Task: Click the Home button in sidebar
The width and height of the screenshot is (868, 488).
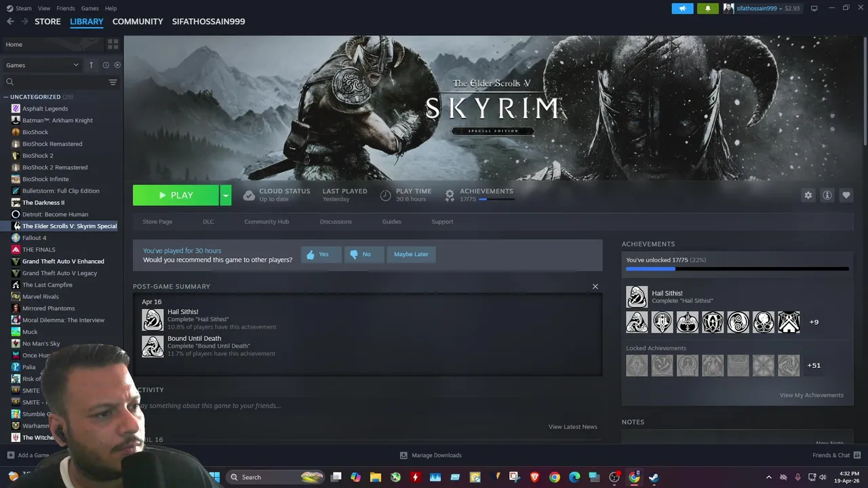Action: coord(53,44)
